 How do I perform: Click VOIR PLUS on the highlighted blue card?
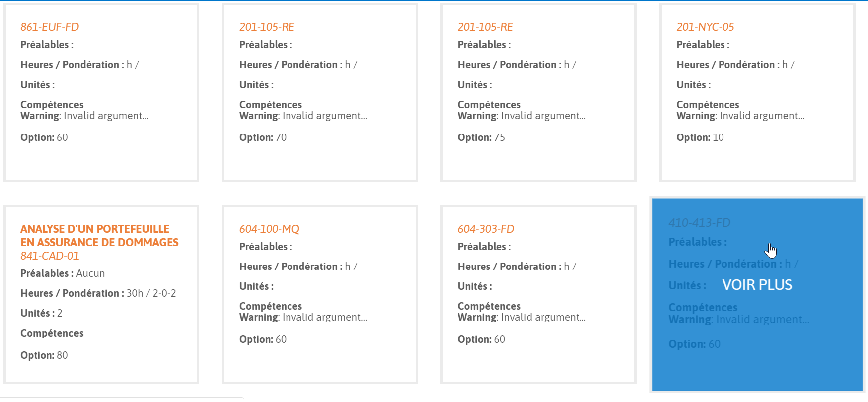[757, 285]
